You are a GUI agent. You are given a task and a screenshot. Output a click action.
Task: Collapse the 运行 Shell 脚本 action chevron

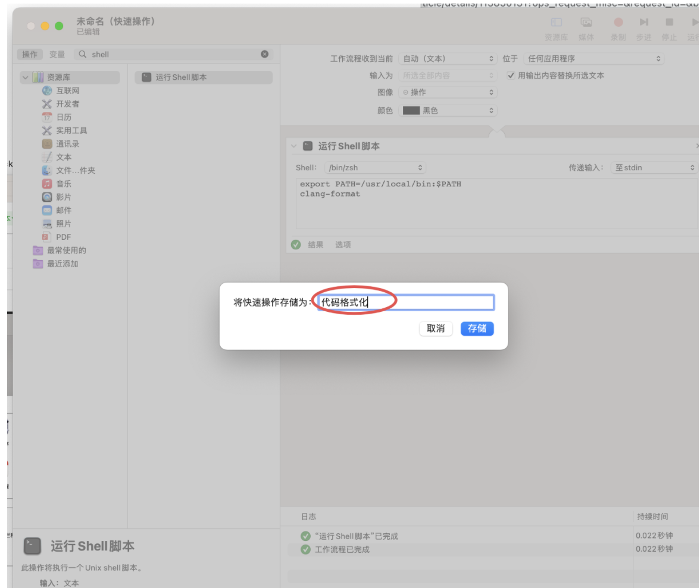tap(294, 146)
